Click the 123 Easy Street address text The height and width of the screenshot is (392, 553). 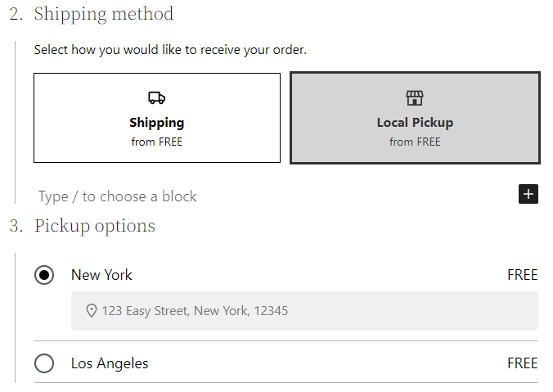[195, 311]
